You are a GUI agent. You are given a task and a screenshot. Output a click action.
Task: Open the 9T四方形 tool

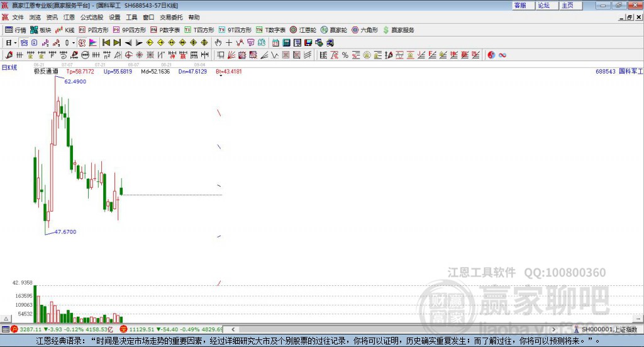coord(235,30)
